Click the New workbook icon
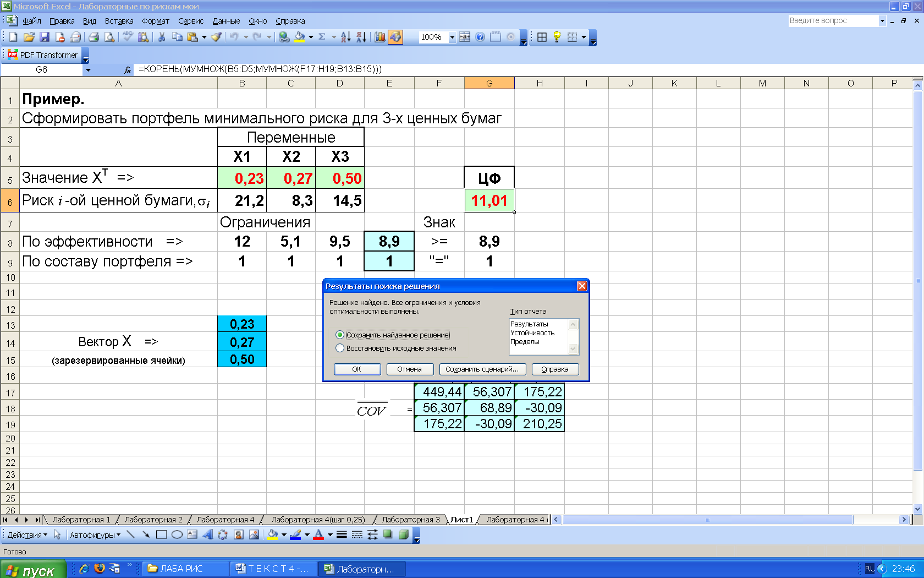 pos(13,37)
